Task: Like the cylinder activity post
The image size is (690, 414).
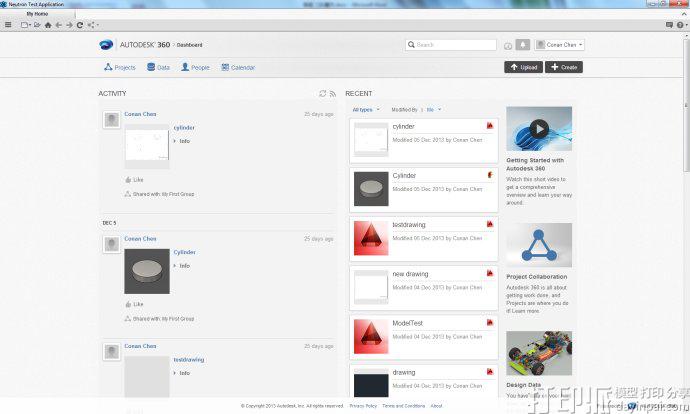Action: (134, 180)
